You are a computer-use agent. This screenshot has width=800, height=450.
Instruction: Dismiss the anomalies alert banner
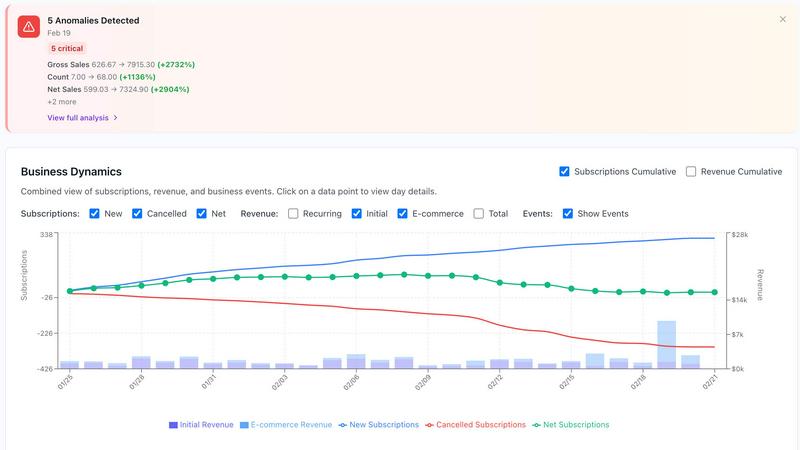click(x=782, y=19)
